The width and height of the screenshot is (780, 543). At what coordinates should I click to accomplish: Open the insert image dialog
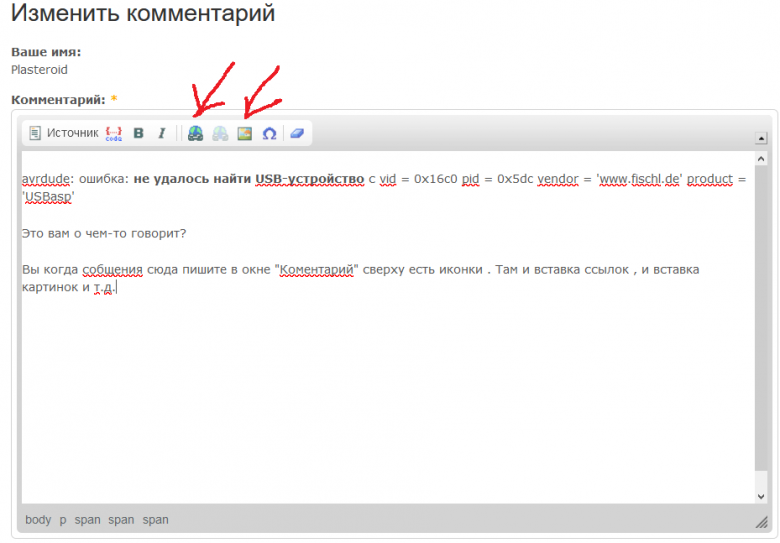coord(245,133)
